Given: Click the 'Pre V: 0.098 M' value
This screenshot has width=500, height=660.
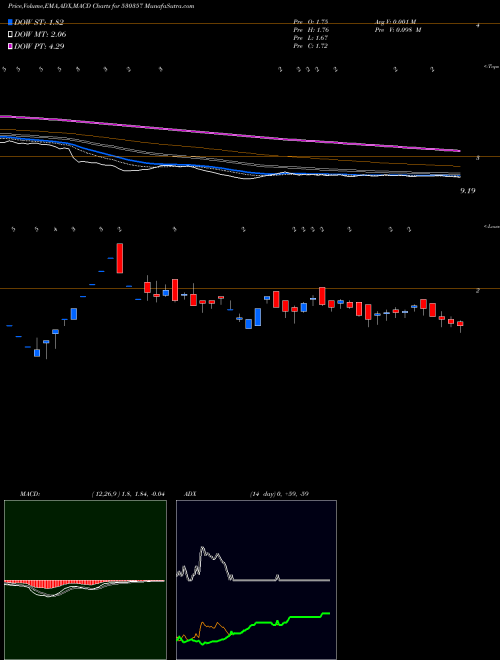Looking at the screenshot, I should pyautogui.click(x=397, y=30).
